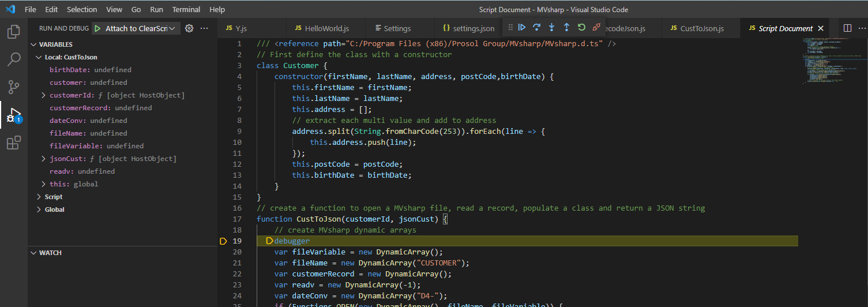The width and height of the screenshot is (868, 307).
Task: Click the Step Out debug arrow
Action: (x=566, y=27)
